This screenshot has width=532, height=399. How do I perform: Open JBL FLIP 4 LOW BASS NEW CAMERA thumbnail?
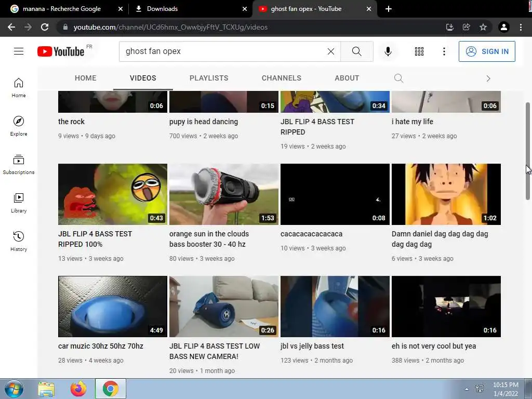point(224,307)
